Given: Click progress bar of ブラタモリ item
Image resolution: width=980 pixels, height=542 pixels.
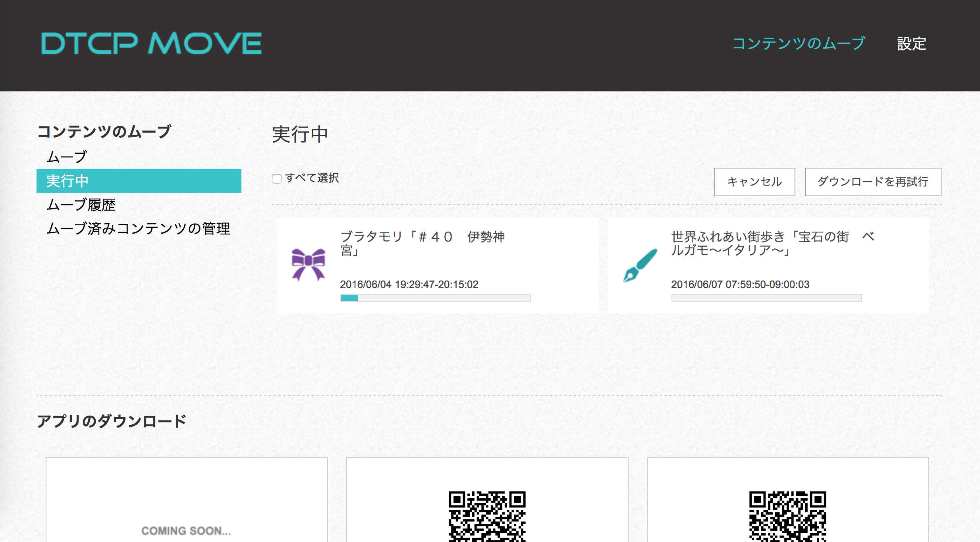Looking at the screenshot, I should coord(435,298).
